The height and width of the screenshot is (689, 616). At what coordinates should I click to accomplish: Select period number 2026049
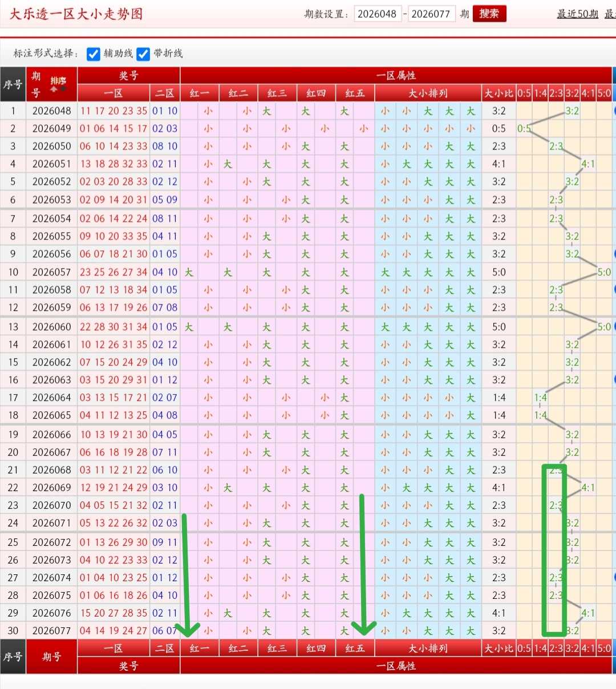51,129
